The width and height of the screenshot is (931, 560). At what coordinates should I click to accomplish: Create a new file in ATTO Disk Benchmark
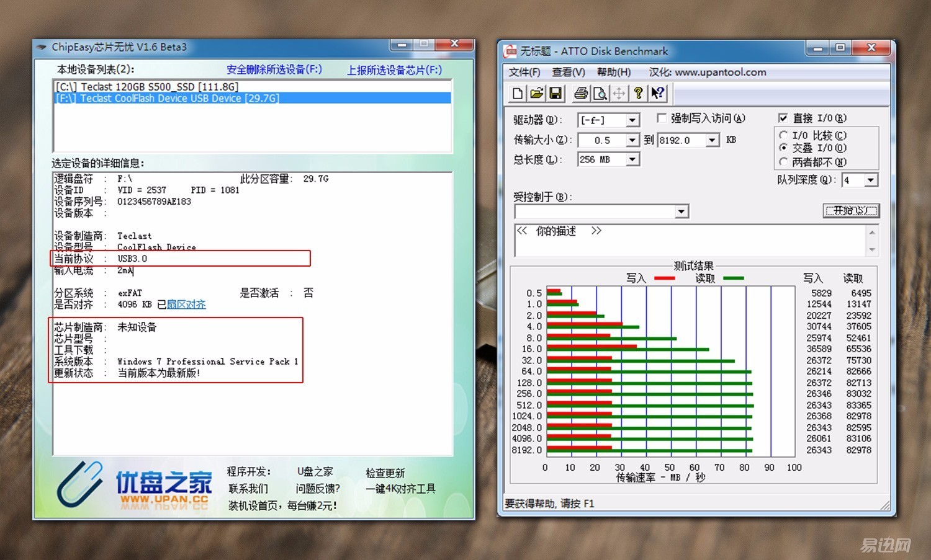point(517,92)
